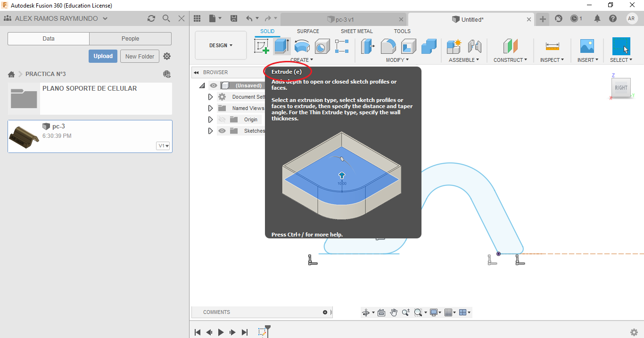The width and height of the screenshot is (644, 338).
Task: Click the Extrude tool icon
Action: pos(282,46)
